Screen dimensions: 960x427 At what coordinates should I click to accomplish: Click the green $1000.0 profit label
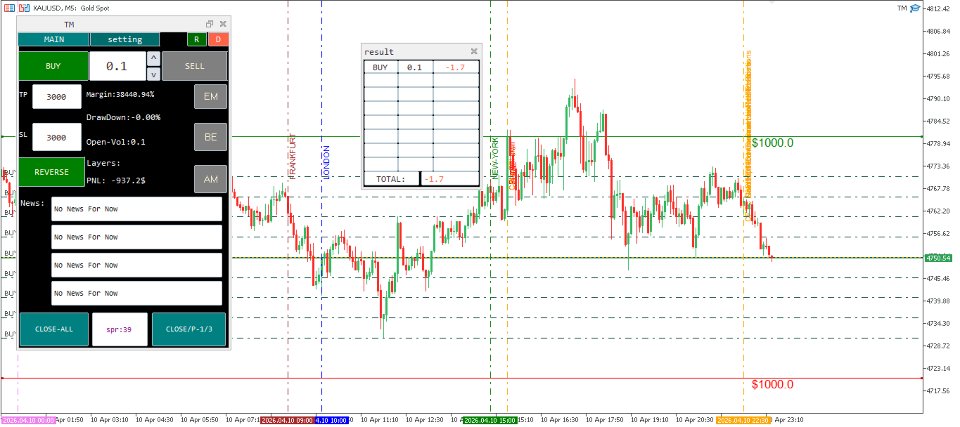pos(773,143)
